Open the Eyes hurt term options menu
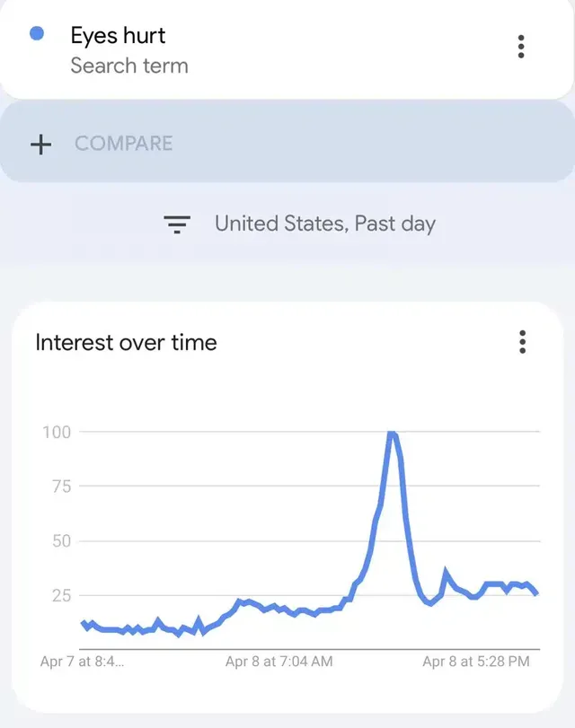Image resolution: width=575 pixels, height=728 pixels. (x=521, y=47)
